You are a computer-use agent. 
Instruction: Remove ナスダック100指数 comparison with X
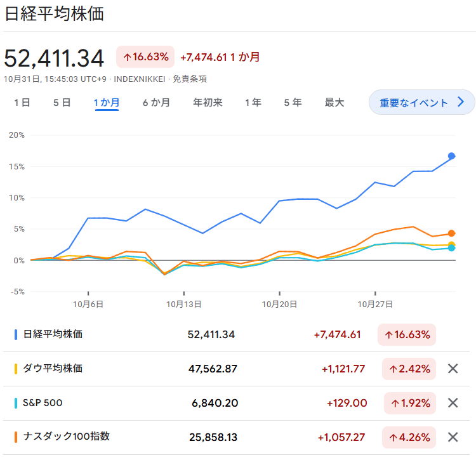pos(453,437)
